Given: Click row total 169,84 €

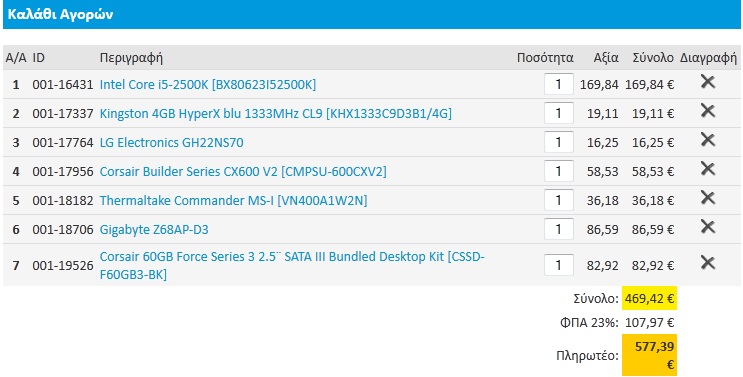Looking at the screenshot, I should pos(650,85).
